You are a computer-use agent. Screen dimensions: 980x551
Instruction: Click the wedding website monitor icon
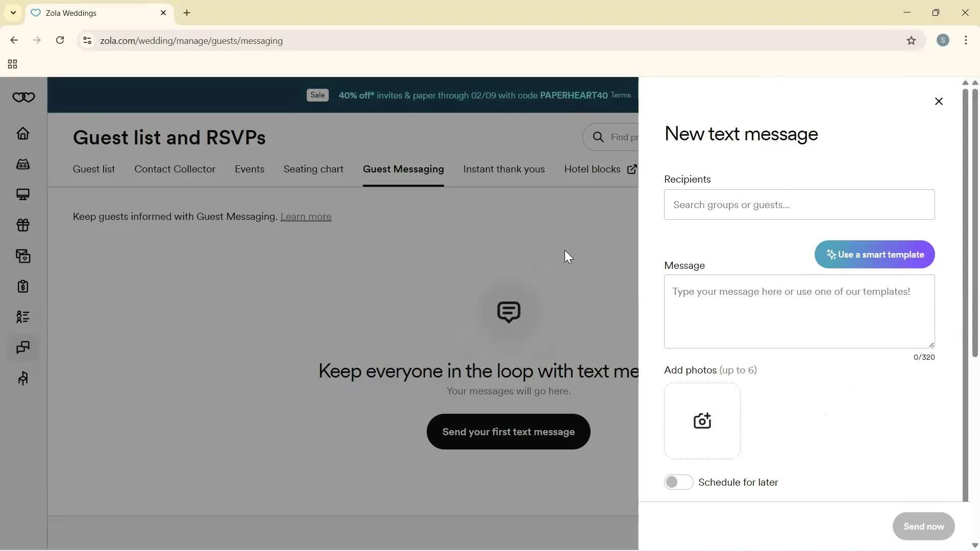(23, 194)
